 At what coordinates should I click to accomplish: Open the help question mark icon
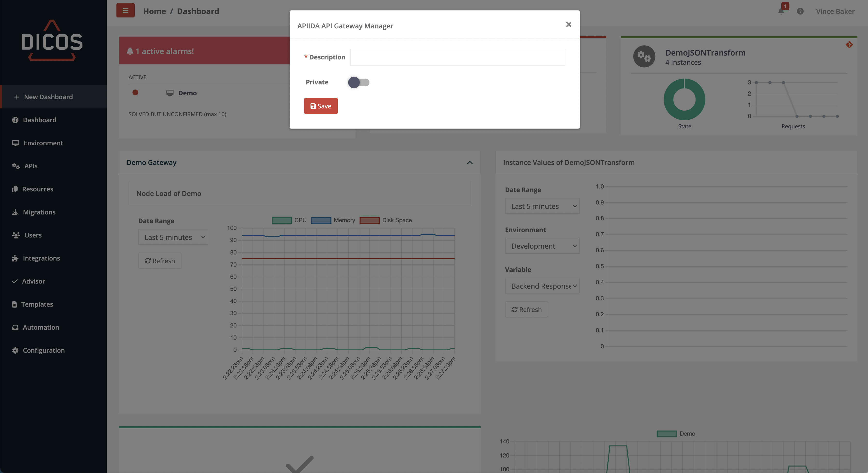[x=800, y=11]
